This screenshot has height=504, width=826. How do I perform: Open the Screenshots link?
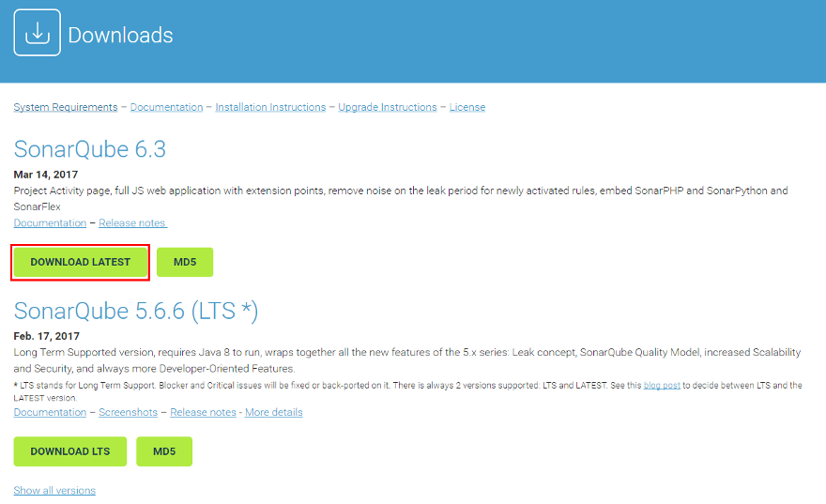pyautogui.click(x=128, y=412)
